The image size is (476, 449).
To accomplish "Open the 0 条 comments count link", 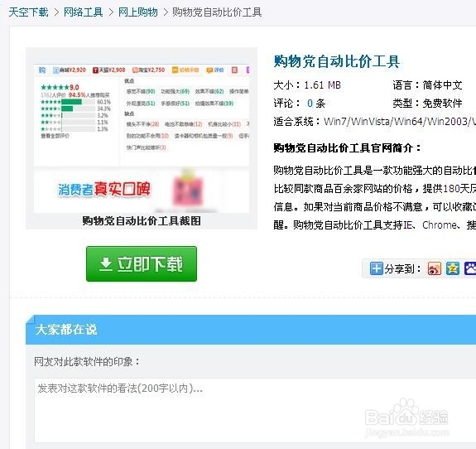I will point(316,104).
